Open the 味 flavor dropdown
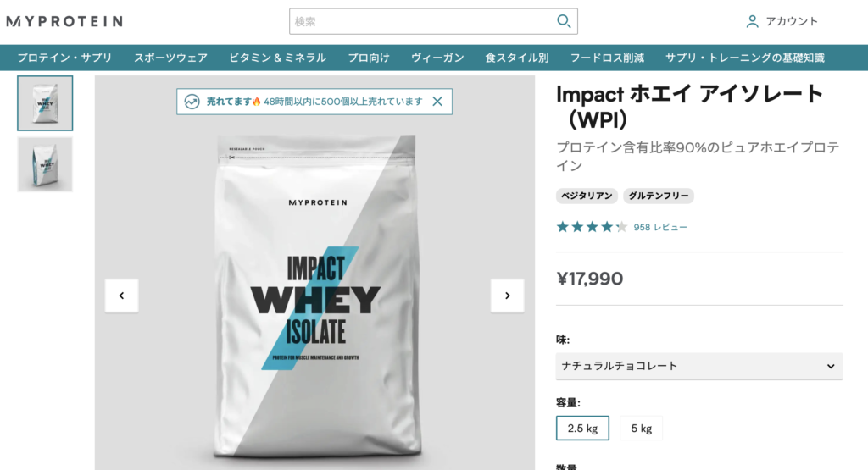The height and width of the screenshot is (470, 868). (699, 366)
